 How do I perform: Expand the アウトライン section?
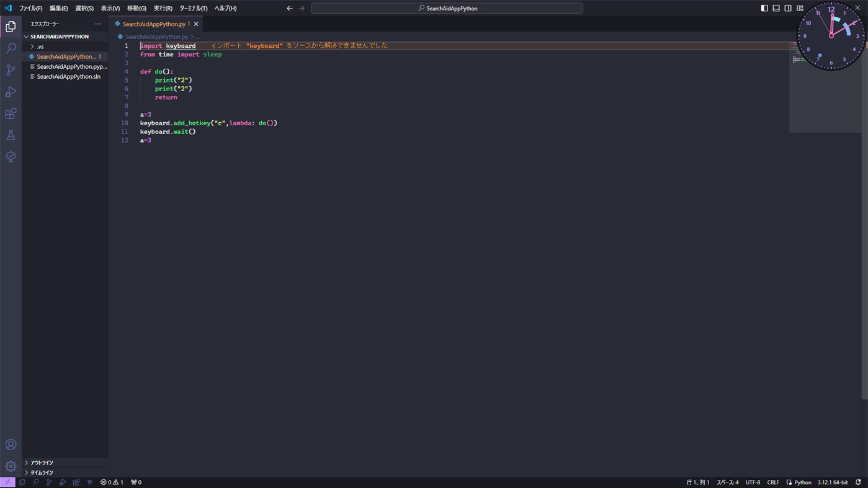tap(65, 463)
